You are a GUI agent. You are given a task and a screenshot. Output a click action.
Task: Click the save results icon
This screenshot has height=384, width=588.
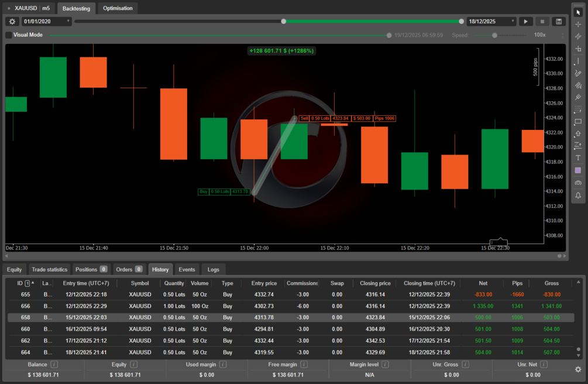[558, 22]
